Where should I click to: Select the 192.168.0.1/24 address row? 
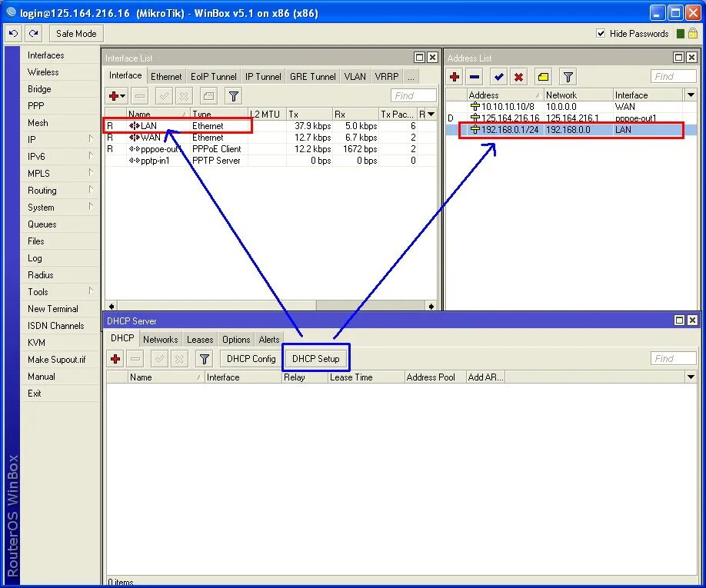(571, 130)
